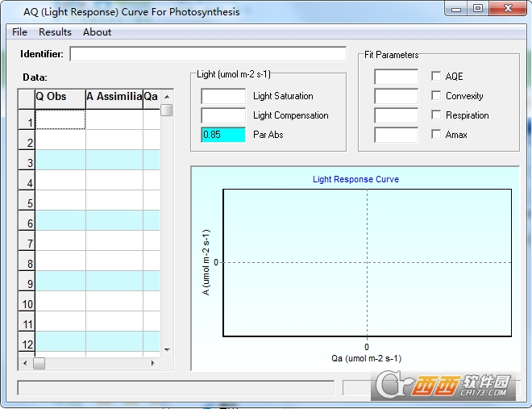
Task: Click the data grid scroll down arrow
Action: (167, 349)
